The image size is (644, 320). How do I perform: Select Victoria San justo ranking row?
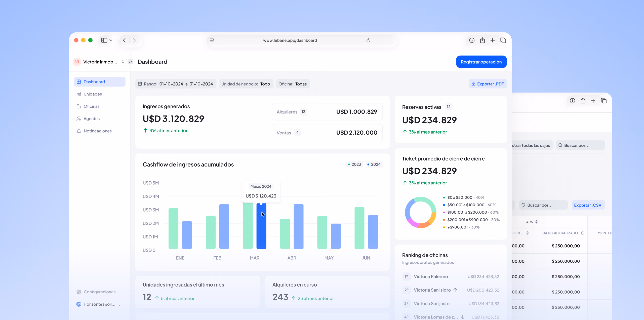tap(451, 304)
